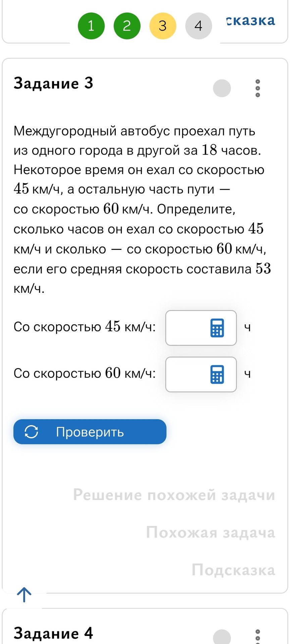Switch to task number 4
The width and height of the screenshot is (290, 644).
199,26
